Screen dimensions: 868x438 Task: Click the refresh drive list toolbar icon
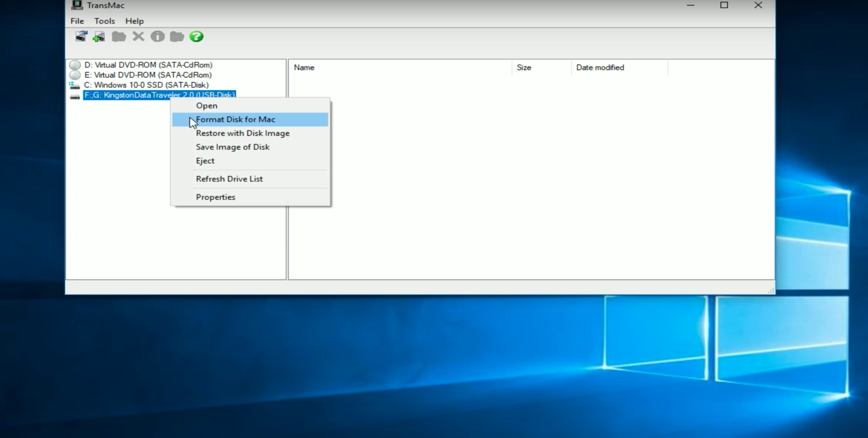tap(81, 37)
